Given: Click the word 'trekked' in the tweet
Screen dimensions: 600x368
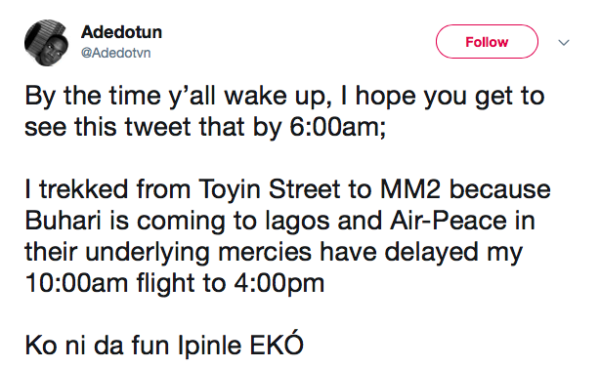Looking at the screenshot, I should [x=83, y=189].
